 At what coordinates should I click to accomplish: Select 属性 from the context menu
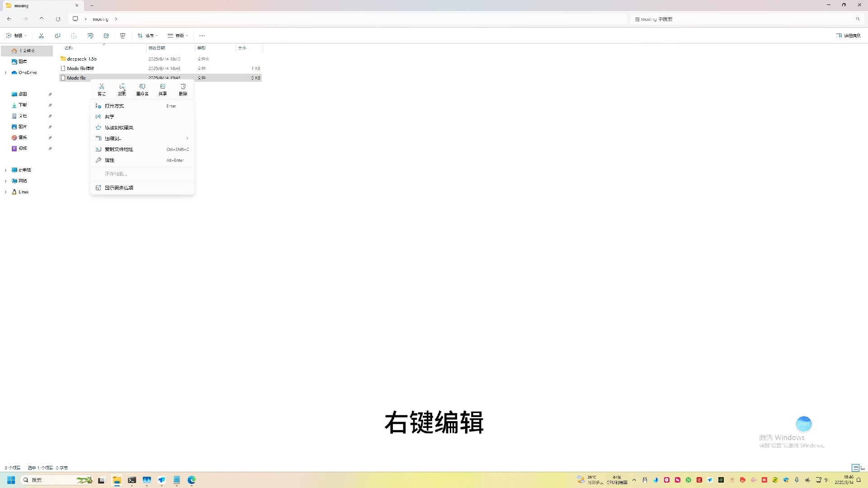pyautogui.click(x=110, y=160)
